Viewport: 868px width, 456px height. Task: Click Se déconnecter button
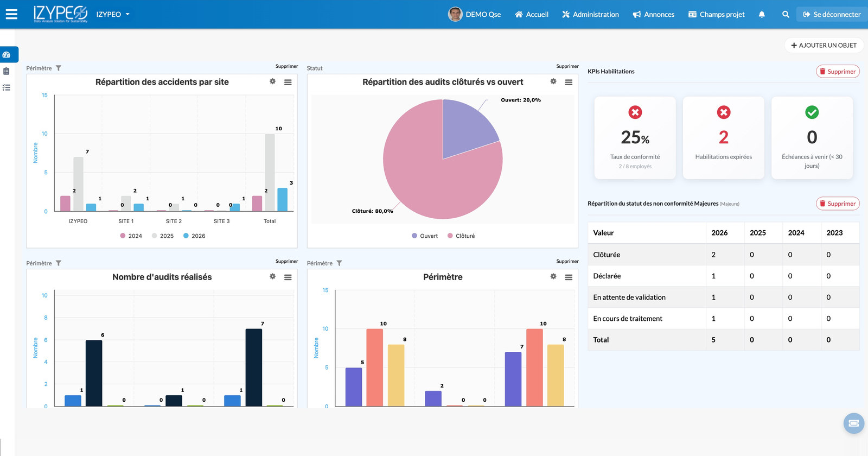(832, 14)
